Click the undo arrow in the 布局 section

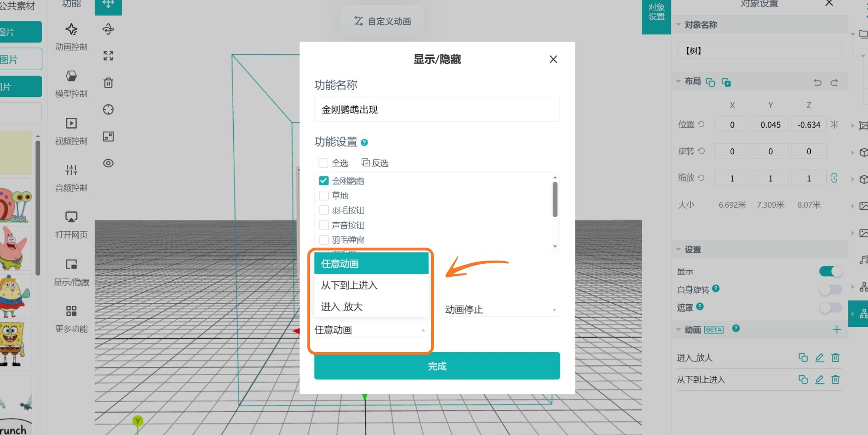click(817, 82)
